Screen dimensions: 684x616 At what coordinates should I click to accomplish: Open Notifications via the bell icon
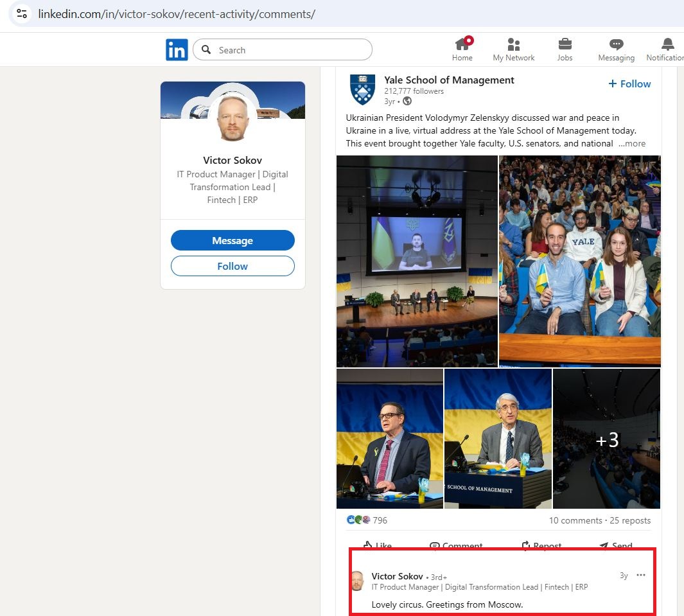[x=665, y=45]
